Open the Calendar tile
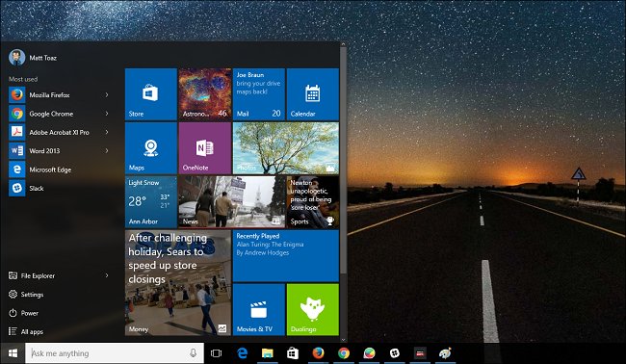This screenshot has height=364, width=626. point(313,94)
